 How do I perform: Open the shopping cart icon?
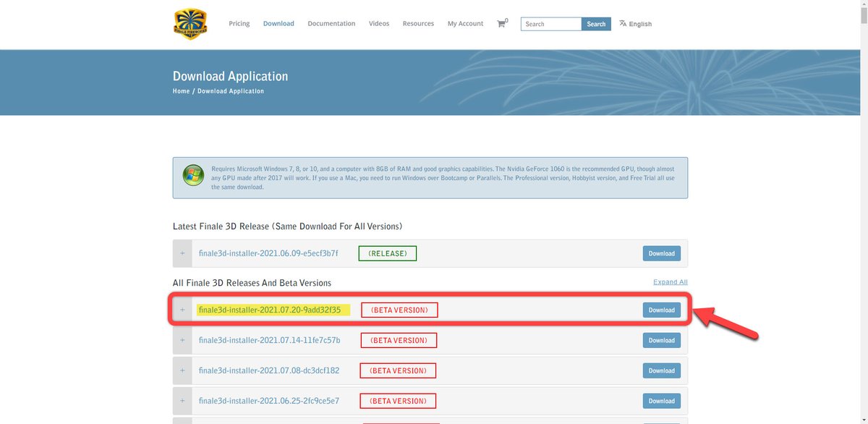[x=501, y=24]
